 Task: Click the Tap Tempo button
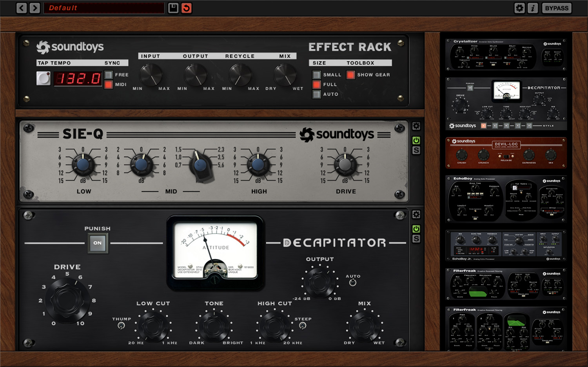[44, 78]
